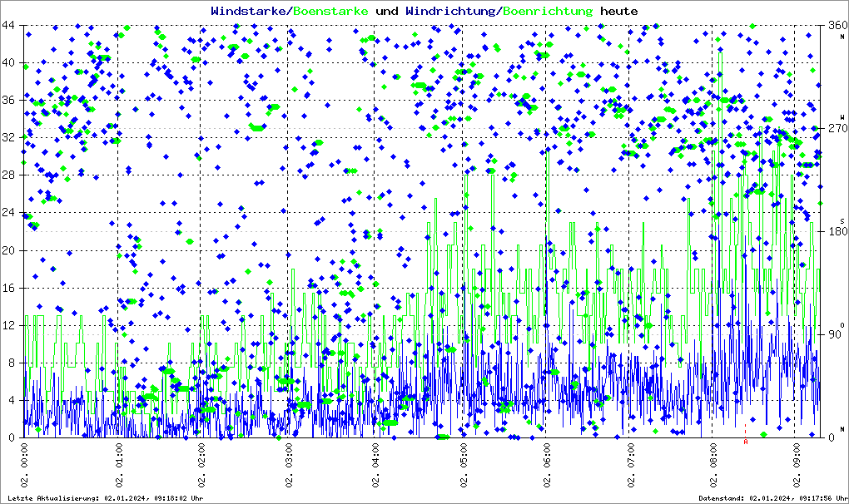The width and height of the screenshot is (849, 504).
Task: Click the red A marker on time axis
Action: pyautogui.click(x=746, y=442)
